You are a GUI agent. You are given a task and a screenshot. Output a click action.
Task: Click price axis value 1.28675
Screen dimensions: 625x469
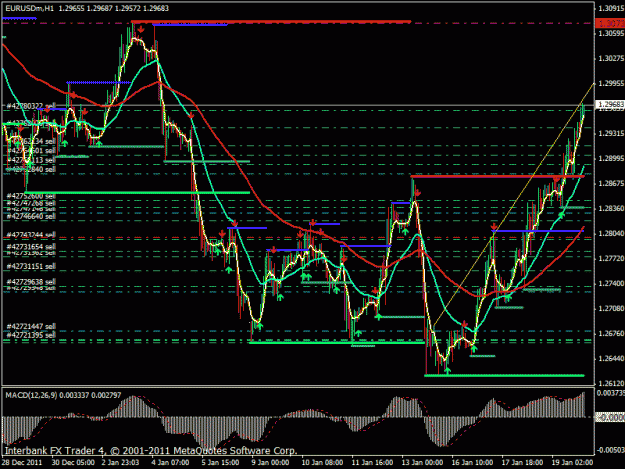click(611, 183)
